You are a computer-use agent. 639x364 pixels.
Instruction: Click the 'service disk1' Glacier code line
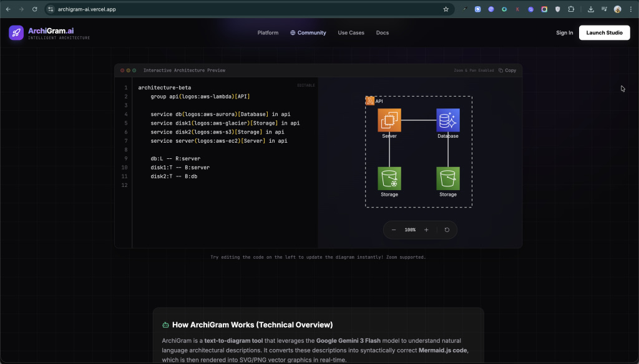pyautogui.click(x=225, y=123)
